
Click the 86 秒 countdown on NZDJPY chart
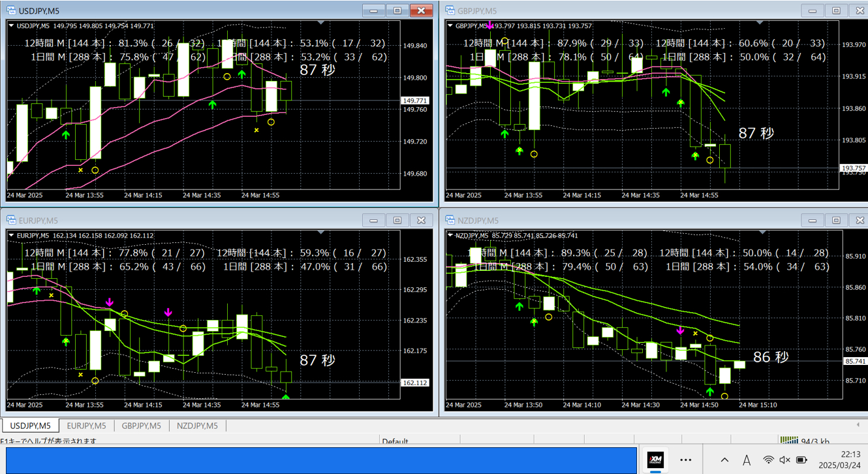771,357
